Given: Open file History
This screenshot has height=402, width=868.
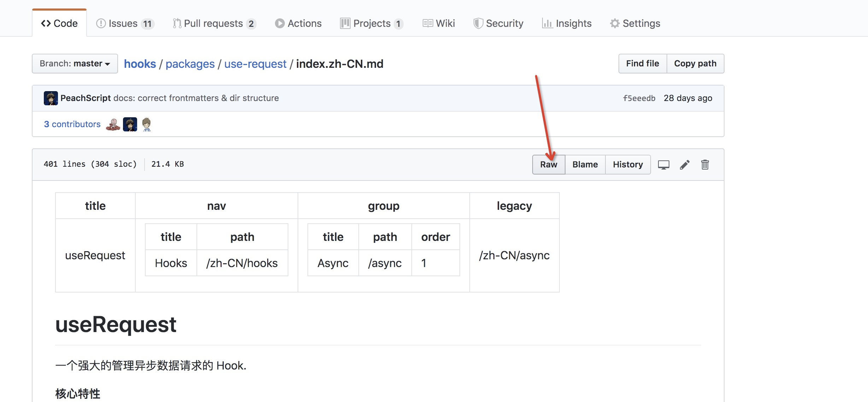Looking at the screenshot, I should pyautogui.click(x=628, y=165).
